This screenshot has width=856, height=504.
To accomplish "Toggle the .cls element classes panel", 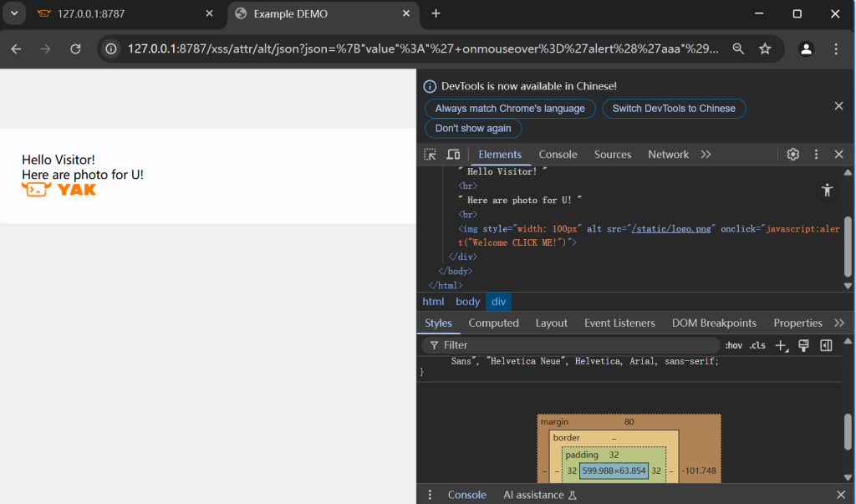I will pos(757,345).
